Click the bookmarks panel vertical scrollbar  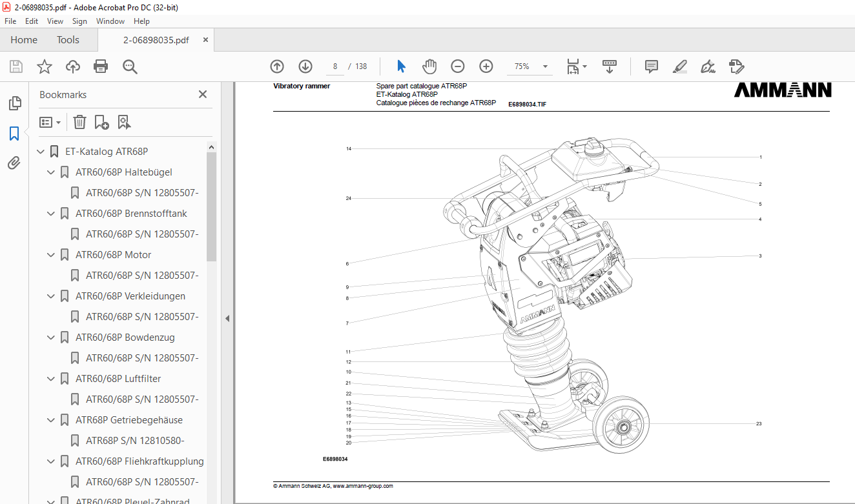click(211, 207)
